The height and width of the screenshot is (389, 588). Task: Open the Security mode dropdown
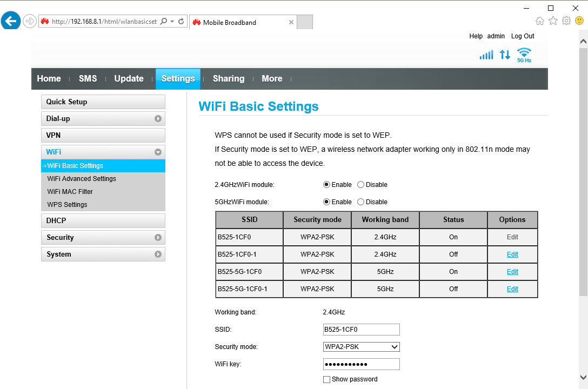[x=361, y=347]
